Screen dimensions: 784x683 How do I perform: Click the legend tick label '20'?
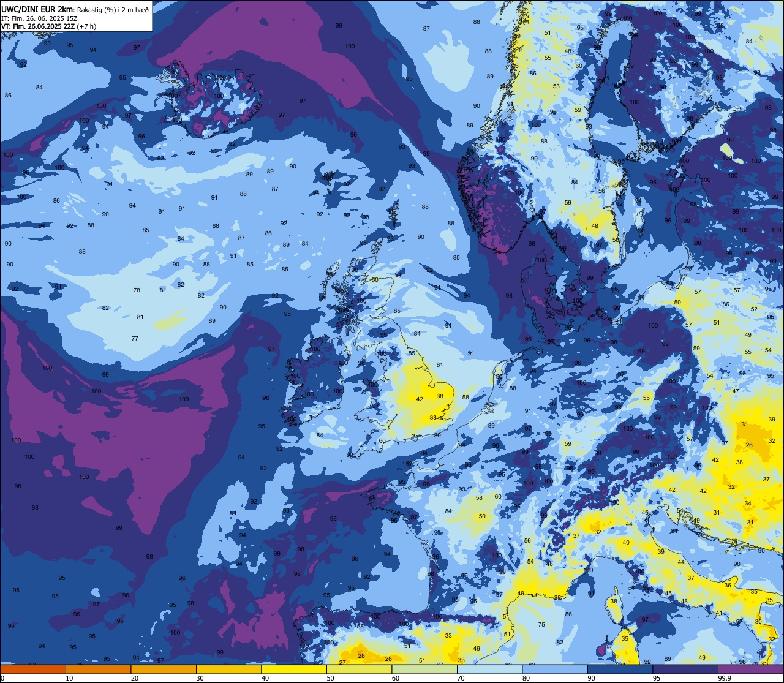point(135,678)
